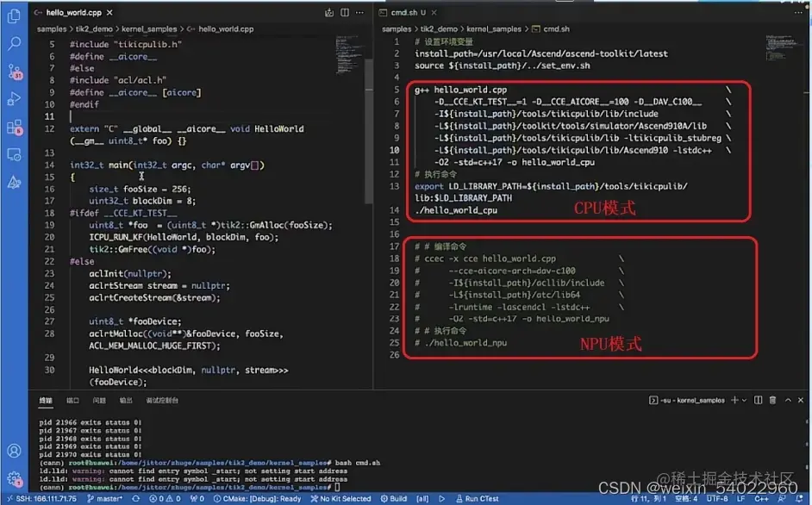812x505 pixels.
Task: Open the Run and Debug view
Action: (x=14, y=99)
